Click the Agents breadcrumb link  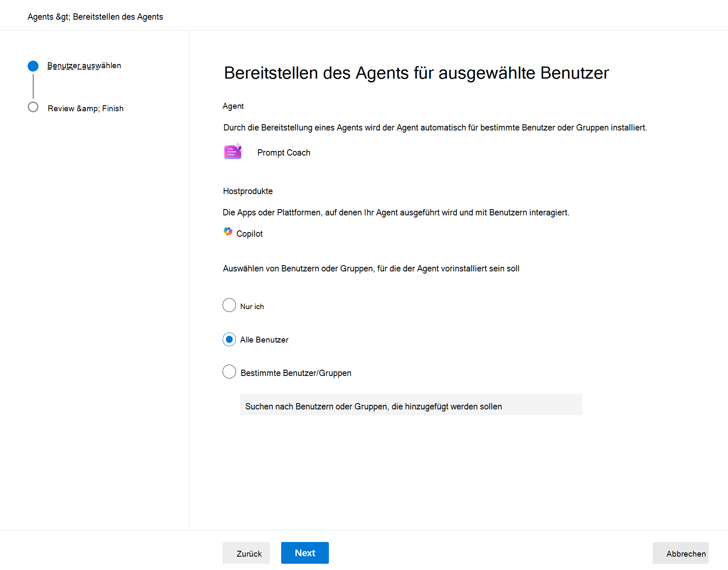[x=41, y=17]
